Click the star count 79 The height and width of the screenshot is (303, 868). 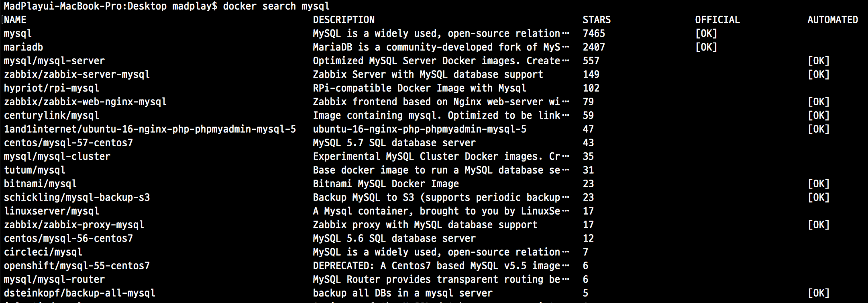tap(588, 102)
